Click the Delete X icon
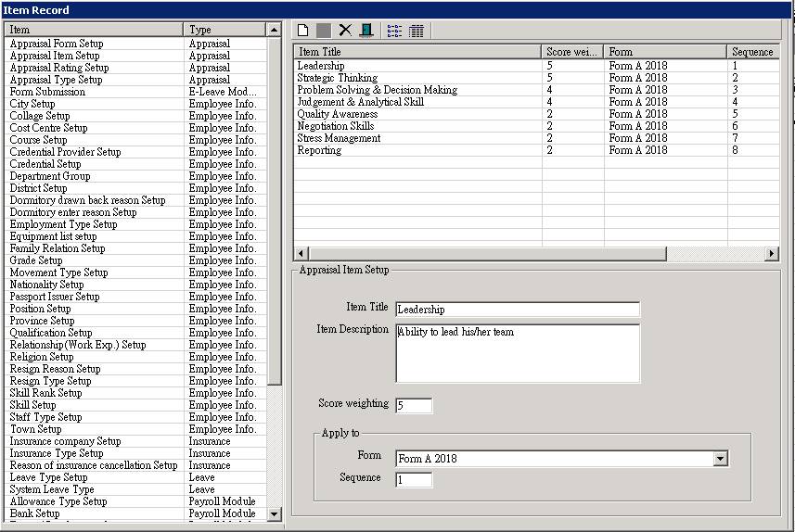 pyautogui.click(x=345, y=31)
